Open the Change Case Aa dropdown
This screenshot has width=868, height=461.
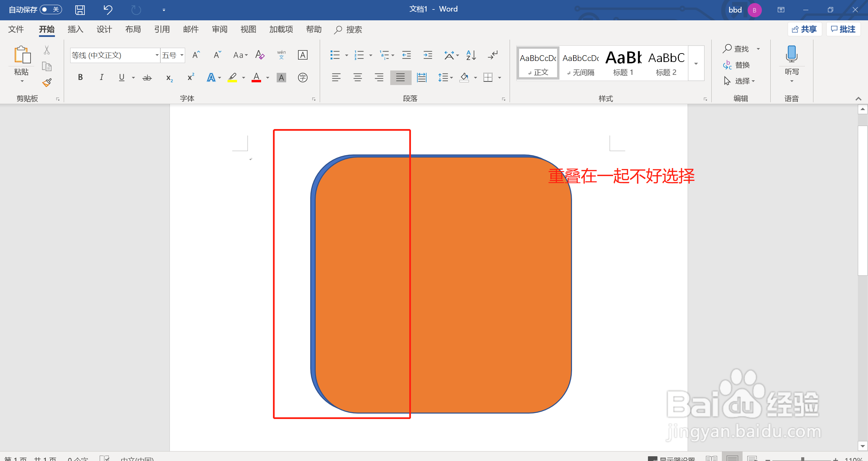click(x=240, y=55)
